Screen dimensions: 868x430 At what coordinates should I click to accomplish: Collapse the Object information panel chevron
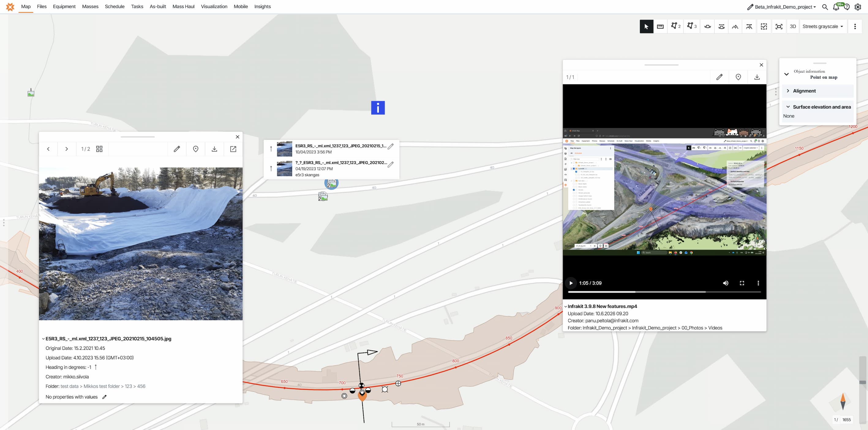click(x=787, y=74)
